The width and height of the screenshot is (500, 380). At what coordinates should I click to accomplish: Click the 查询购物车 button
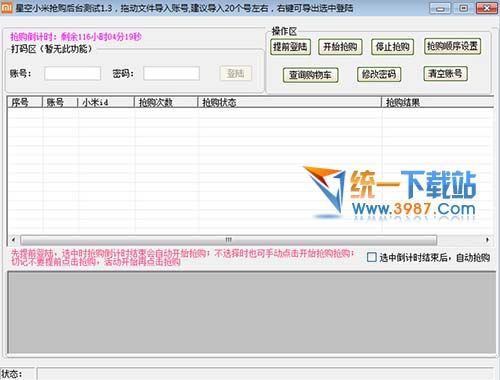(310, 75)
